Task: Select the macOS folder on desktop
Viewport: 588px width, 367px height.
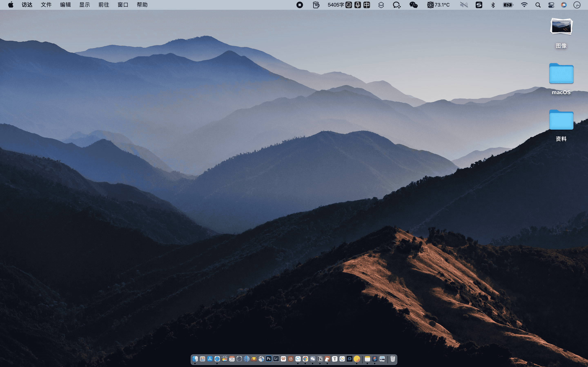Action: 561,74
